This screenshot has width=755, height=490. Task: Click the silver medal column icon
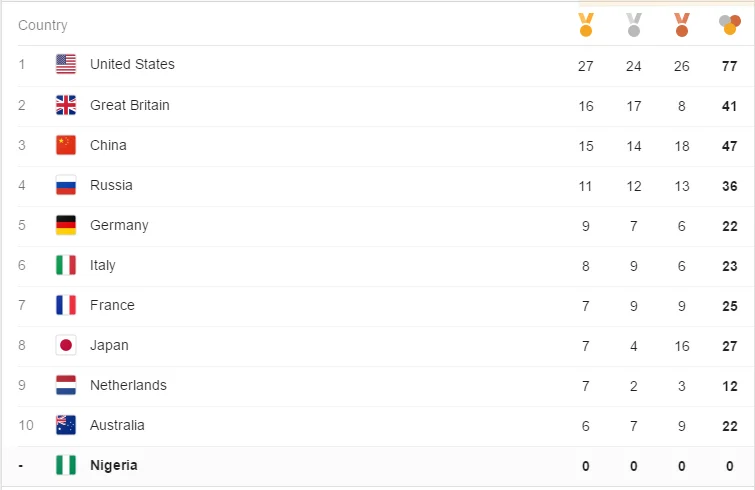[x=633, y=24]
